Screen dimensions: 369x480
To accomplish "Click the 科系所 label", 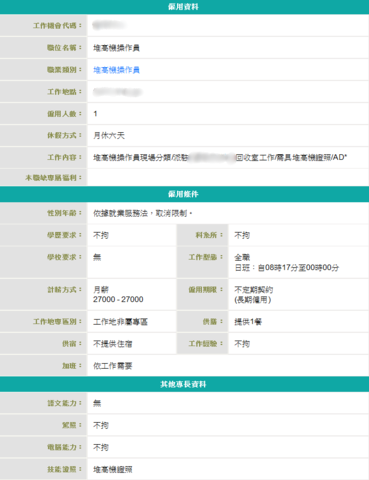I will click(209, 235).
